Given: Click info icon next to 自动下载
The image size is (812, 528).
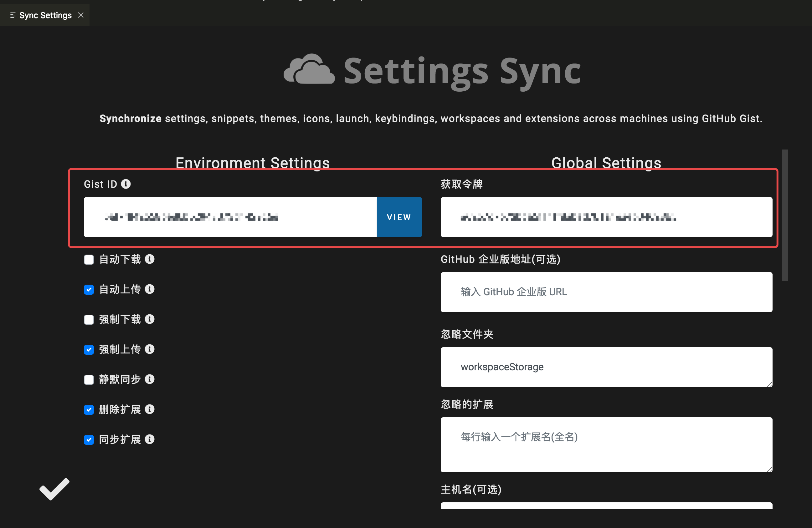Looking at the screenshot, I should [x=149, y=259].
